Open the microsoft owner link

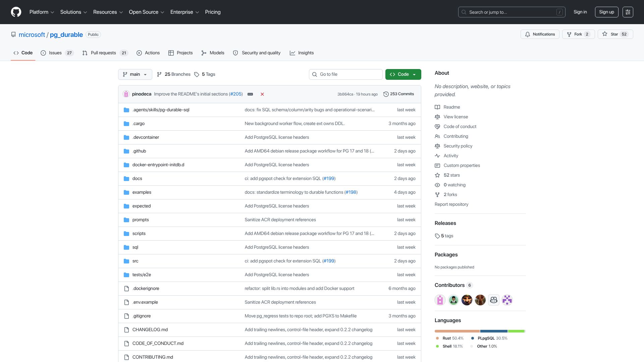click(x=32, y=35)
